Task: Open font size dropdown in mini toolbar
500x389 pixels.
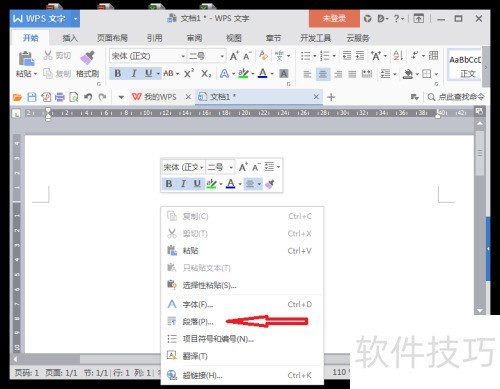Action: click(x=231, y=167)
